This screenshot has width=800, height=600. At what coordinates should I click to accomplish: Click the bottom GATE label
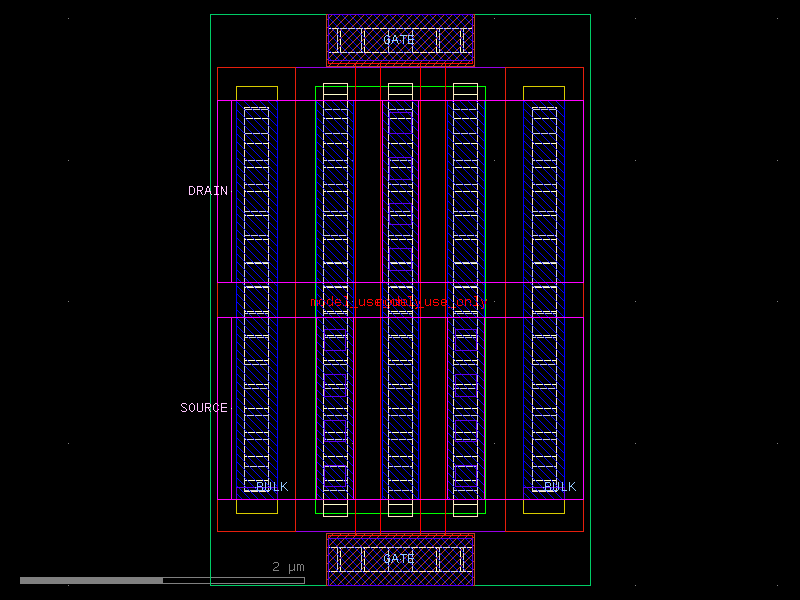click(x=399, y=559)
